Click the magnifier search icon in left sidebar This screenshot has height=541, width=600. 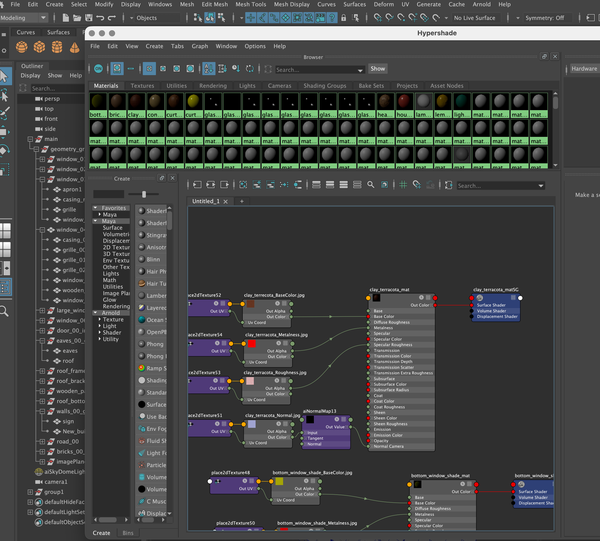pos(4,311)
